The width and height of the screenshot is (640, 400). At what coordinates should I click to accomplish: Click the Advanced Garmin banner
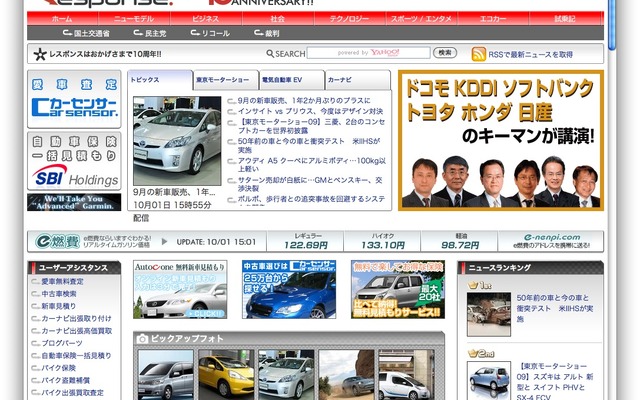74,202
